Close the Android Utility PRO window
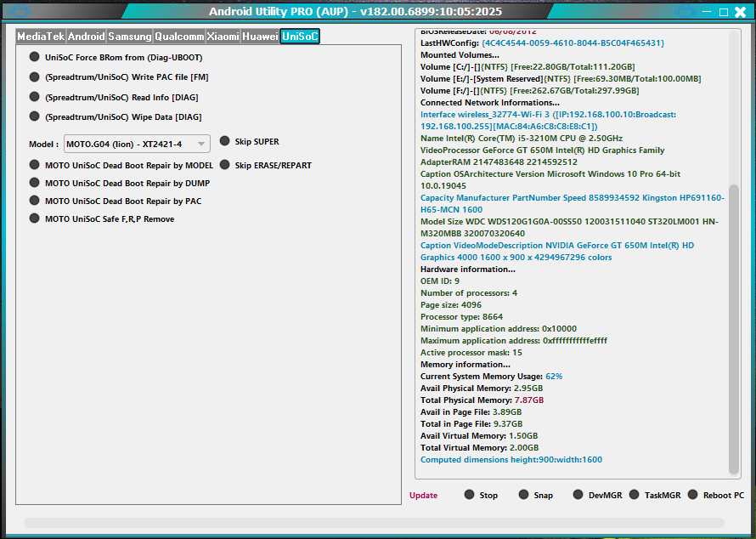The height and width of the screenshot is (539, 756). pos(741,12)
